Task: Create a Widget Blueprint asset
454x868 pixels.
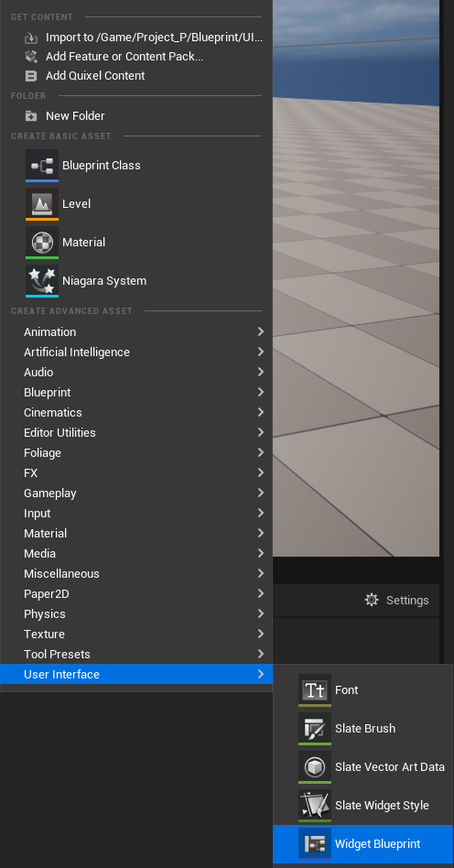Action: pyautogui.click(x=362, y=843)
